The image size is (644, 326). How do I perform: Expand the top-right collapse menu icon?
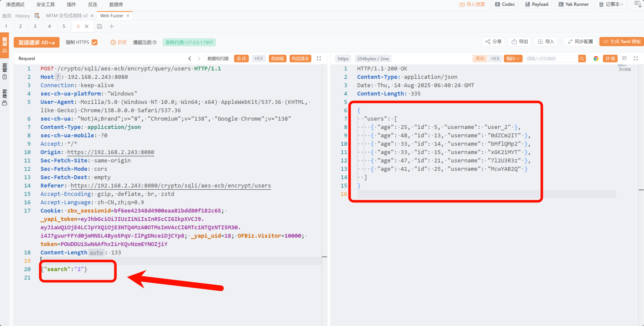(638, 4)
